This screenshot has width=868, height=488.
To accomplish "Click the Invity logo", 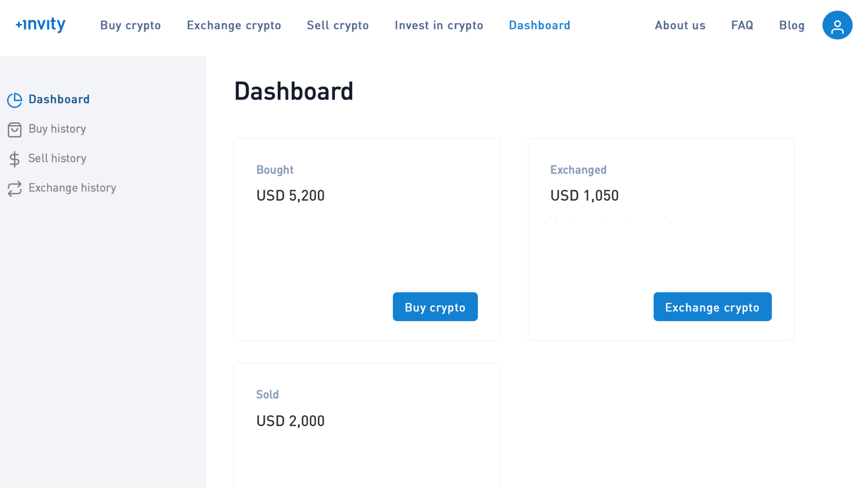I will coord(41,25).
